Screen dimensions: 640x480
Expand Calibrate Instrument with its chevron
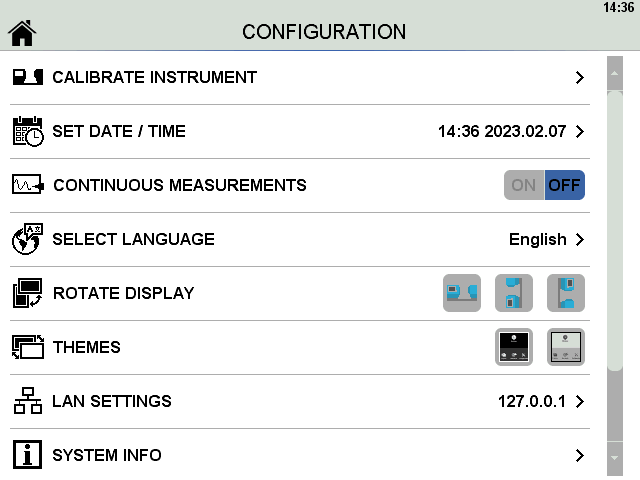(x=580, y=77)
